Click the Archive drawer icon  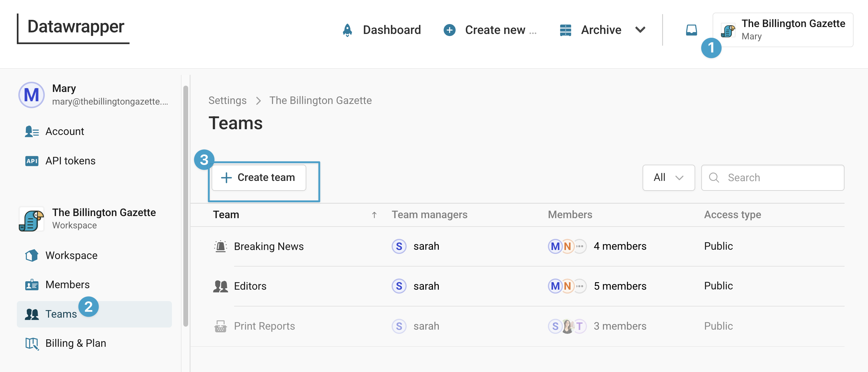point(565,30)
